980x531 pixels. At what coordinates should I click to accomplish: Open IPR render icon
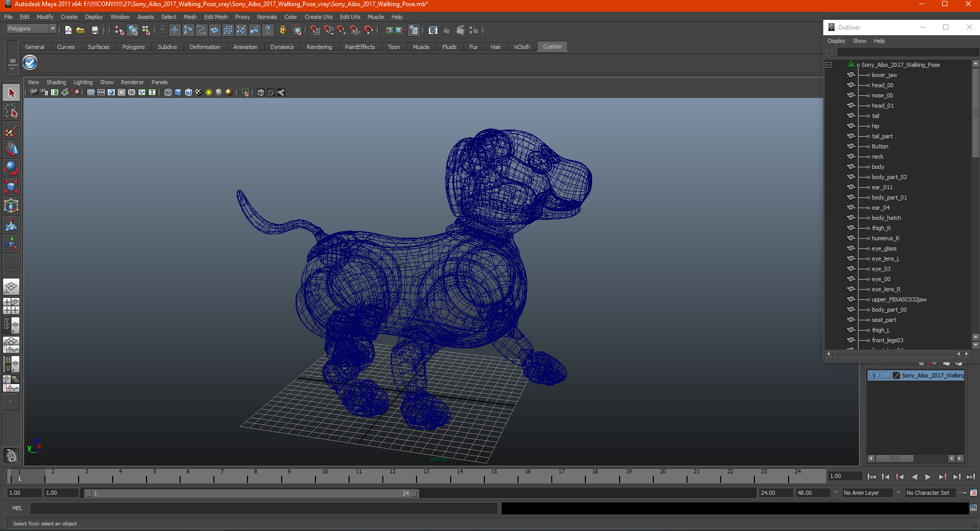[460, 30]
